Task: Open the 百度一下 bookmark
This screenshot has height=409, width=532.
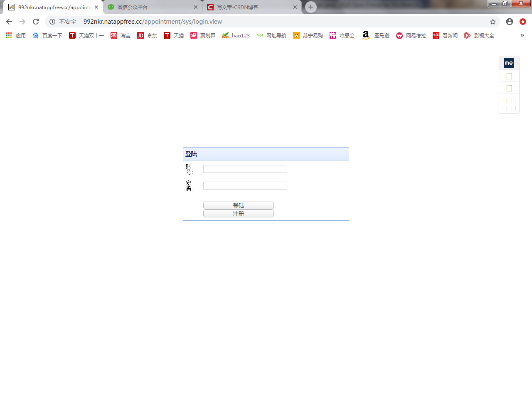Action: [47, 36]
